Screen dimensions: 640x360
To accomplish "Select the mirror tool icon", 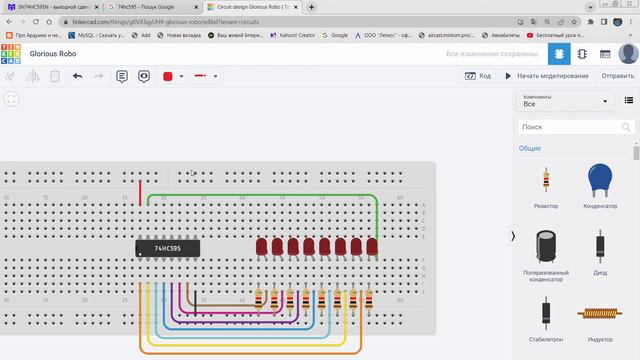I will pyautogui.click(x=33, y=76).
